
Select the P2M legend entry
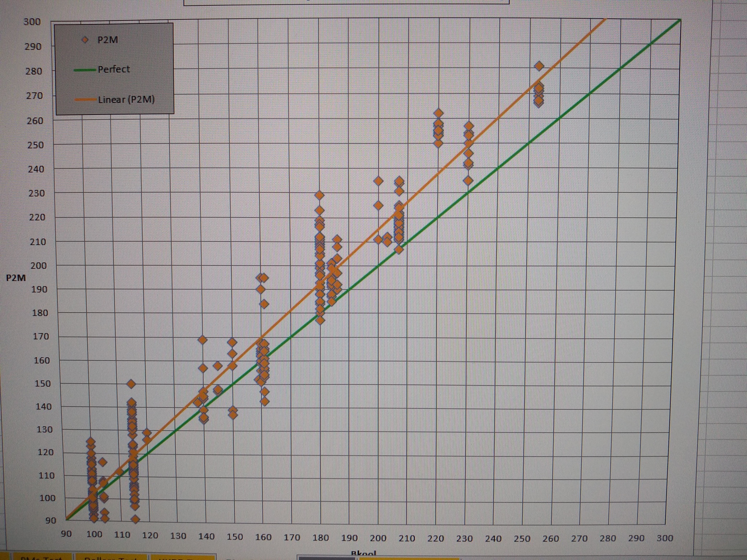[x=100, y=40]
